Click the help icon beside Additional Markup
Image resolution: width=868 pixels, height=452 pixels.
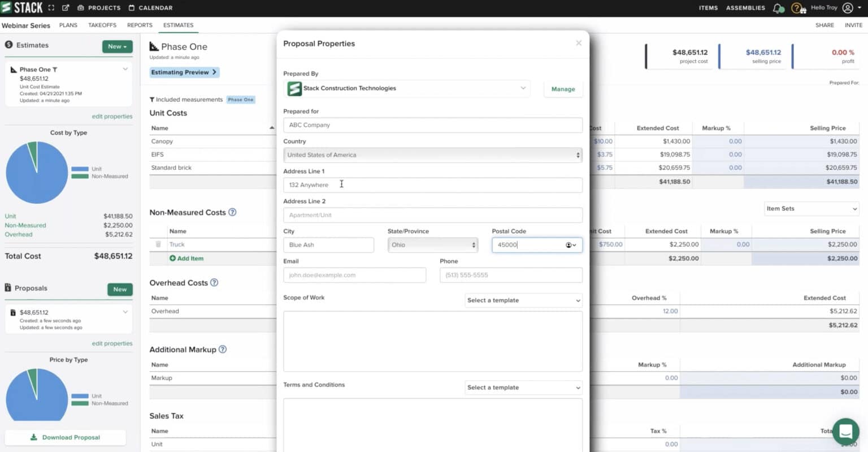click(x=223, y=350)
